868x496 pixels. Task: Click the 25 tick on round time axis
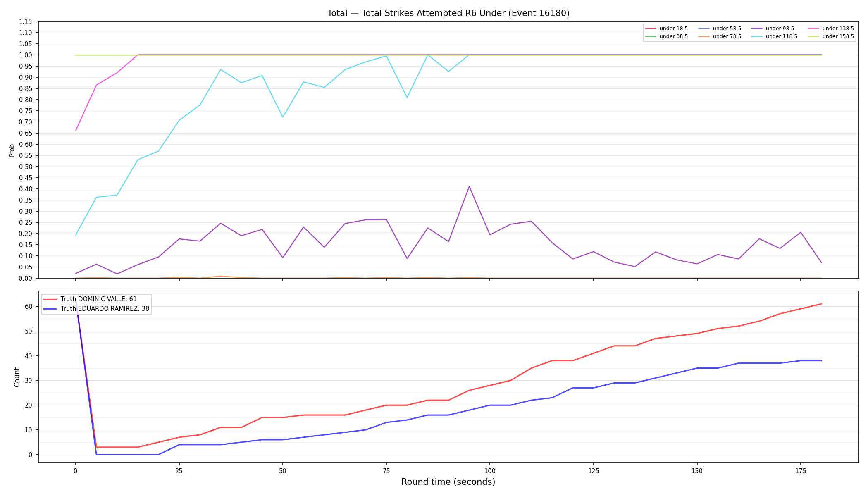coord(179,471)
